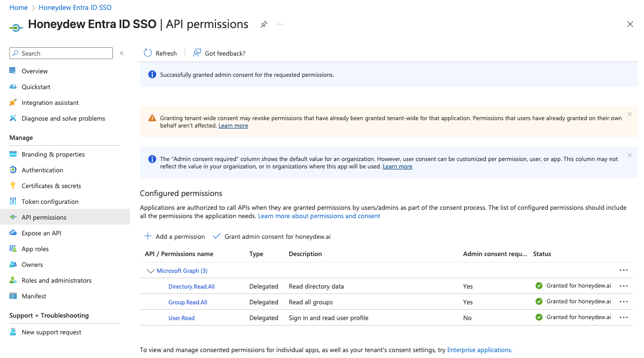The width and height of the screenshot is (644, 358).
Task: Open the Group.Read.All permission link
Action: click(188, 302)
